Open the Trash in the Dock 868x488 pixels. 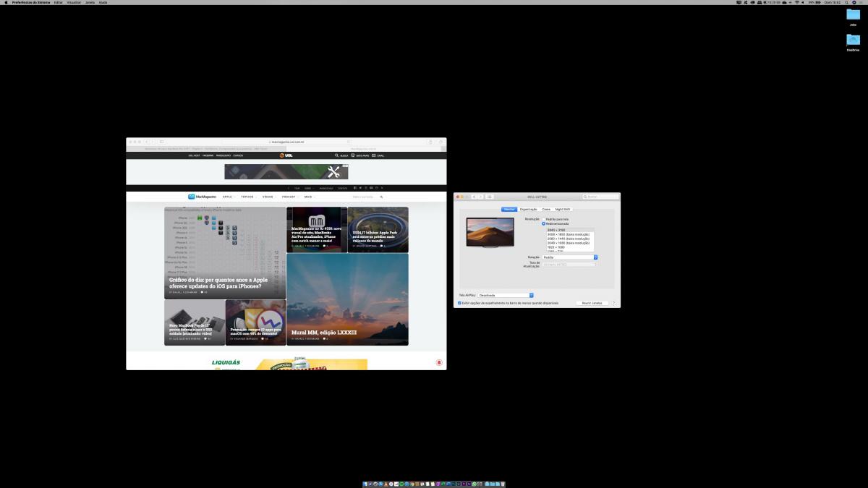(x=502, y=484)
